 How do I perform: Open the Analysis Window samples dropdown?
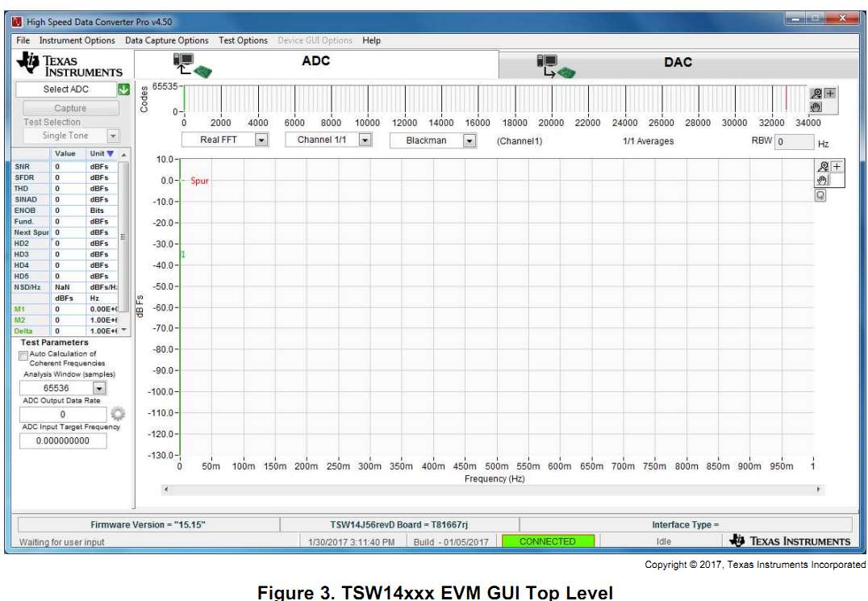(x=100, y=388)
